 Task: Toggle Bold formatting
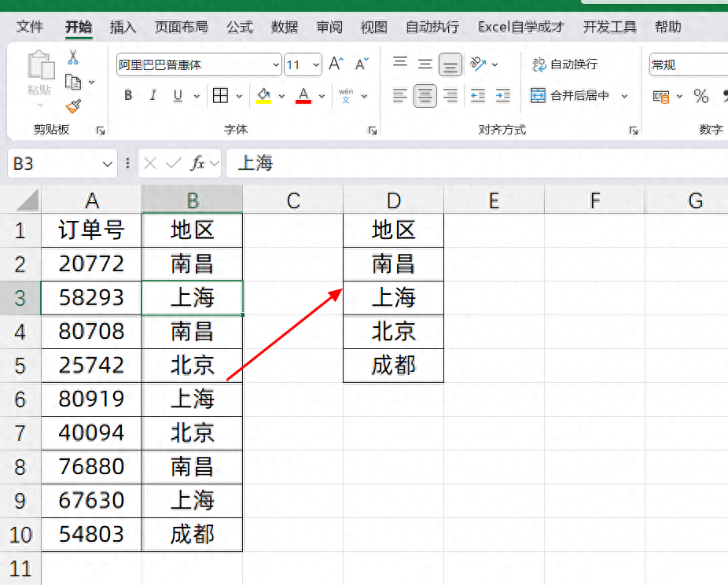[x=129, y=96]
